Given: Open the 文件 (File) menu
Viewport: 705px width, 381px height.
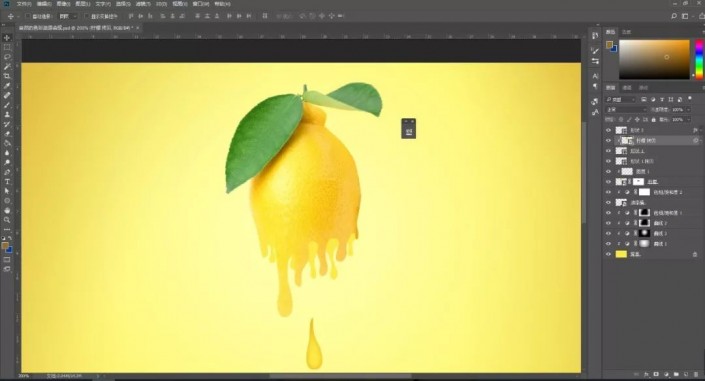Looking at the screenshot, I should 24,4.
